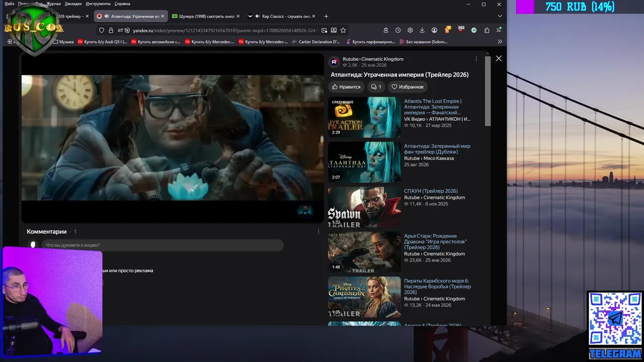Screen dimensions: 644x362
Task: Open the Инструменты menu
Action: coord(98,4)
